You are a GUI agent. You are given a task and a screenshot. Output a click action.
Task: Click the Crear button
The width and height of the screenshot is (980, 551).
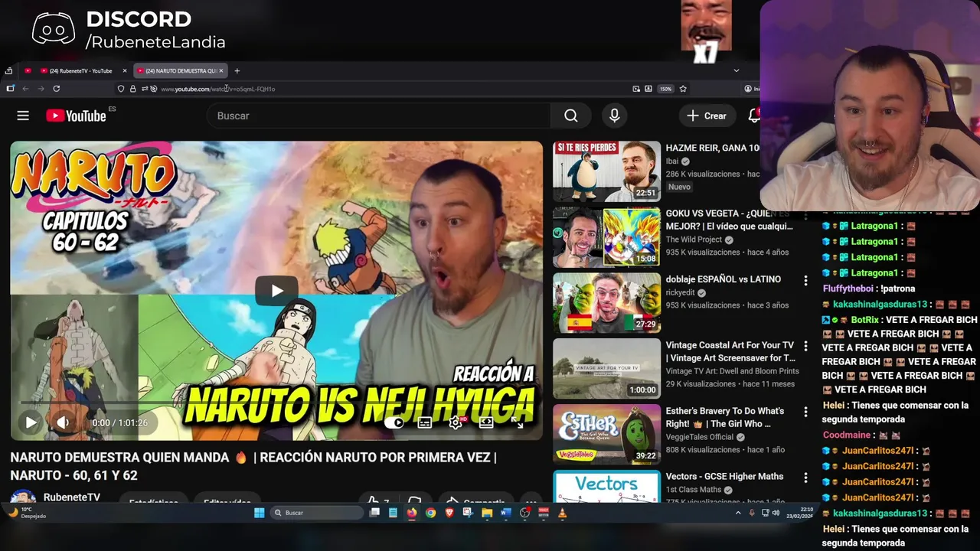click(707, 116)
